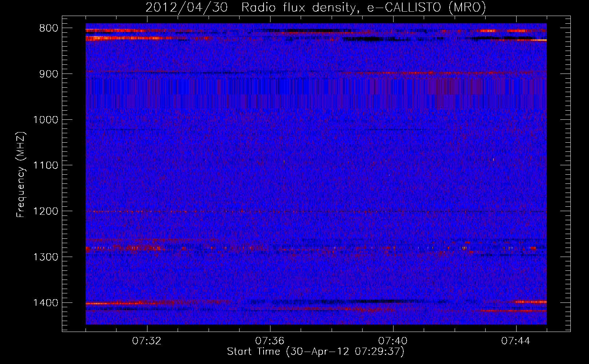This screenshot has width=589, height=364.
Task: Select the 1100 frequency tick label
Action: (46, 166)
